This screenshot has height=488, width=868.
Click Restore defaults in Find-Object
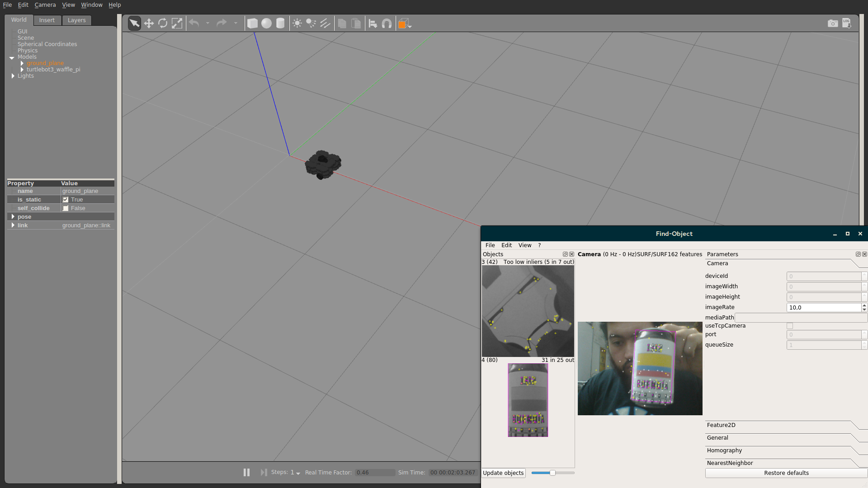pos(786,473)
